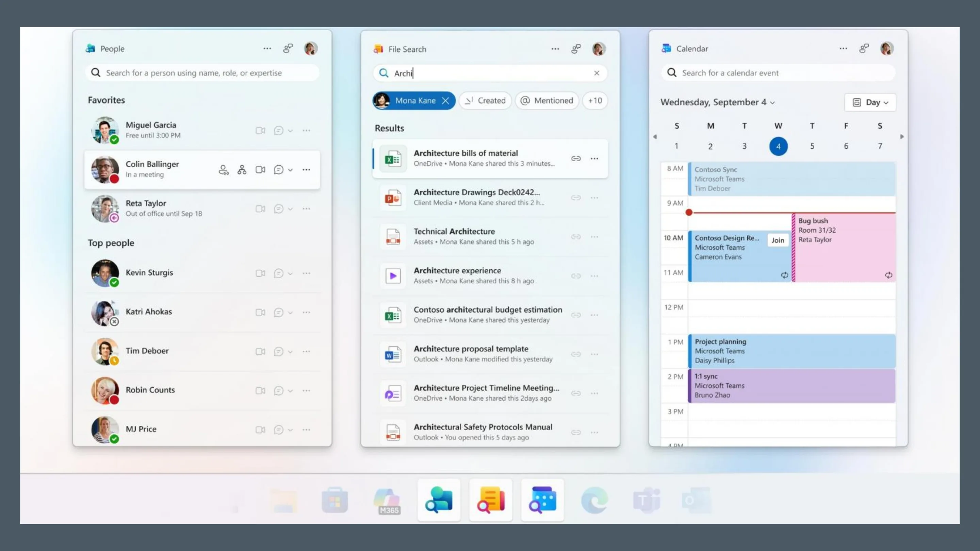980x551 pixels.
Task: Go to next week in calendar
Action: pyautogui.click(x=902, y=136)
